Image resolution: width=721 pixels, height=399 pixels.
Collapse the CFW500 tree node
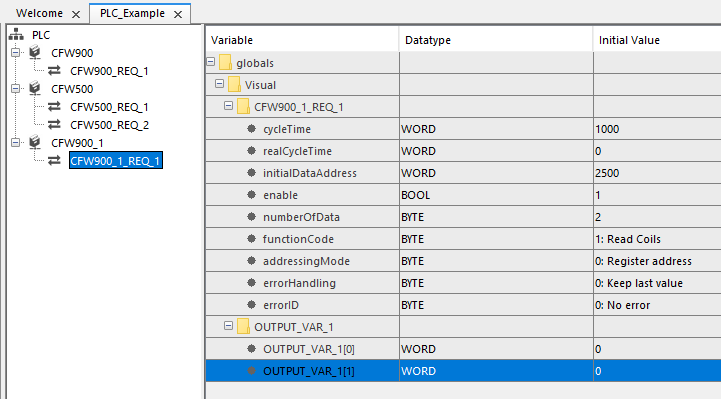point(16,88)
